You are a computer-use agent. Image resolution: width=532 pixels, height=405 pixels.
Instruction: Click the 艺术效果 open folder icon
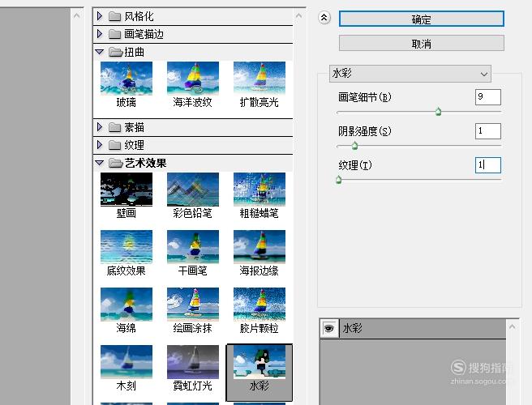[x=115, y=163]
